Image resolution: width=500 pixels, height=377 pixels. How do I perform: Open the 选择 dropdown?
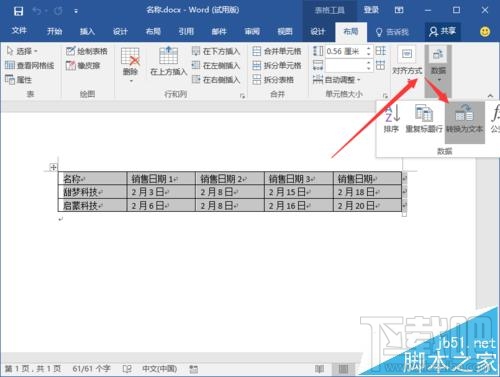[x=22, y=51]
